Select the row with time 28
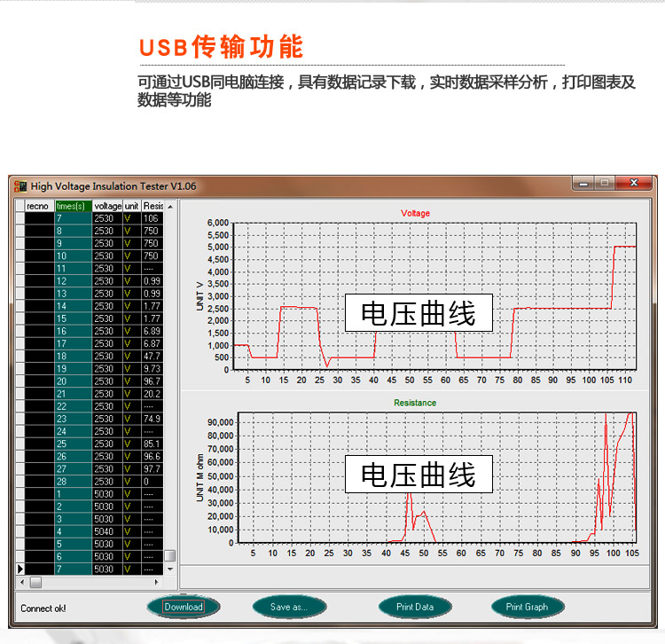This screenshot has width=665, height=644. point(73,482)
